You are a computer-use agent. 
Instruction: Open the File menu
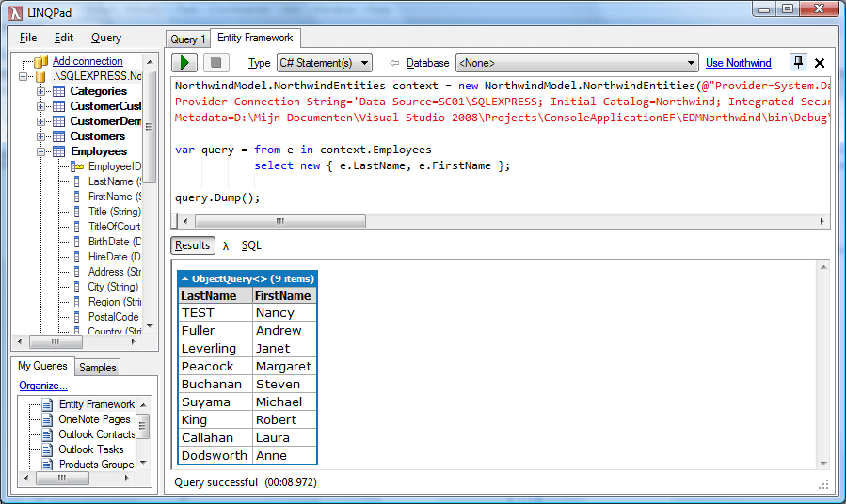tap(28, 38)
